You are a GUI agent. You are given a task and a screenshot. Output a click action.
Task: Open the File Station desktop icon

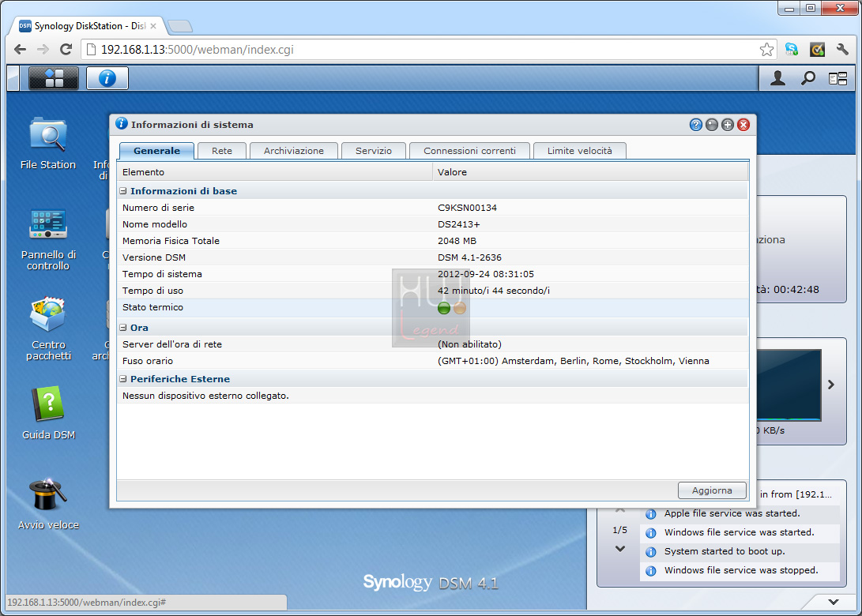pyautogui.click(x=48, y=144)
